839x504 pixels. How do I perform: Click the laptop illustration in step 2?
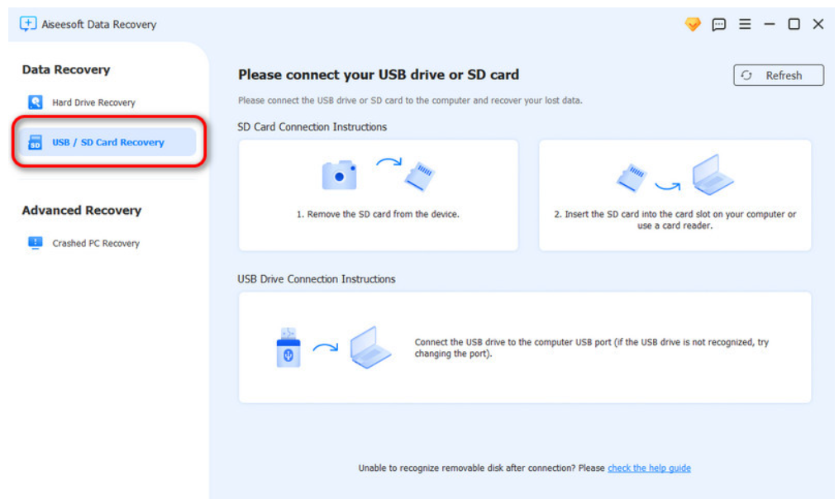(712, 176)
